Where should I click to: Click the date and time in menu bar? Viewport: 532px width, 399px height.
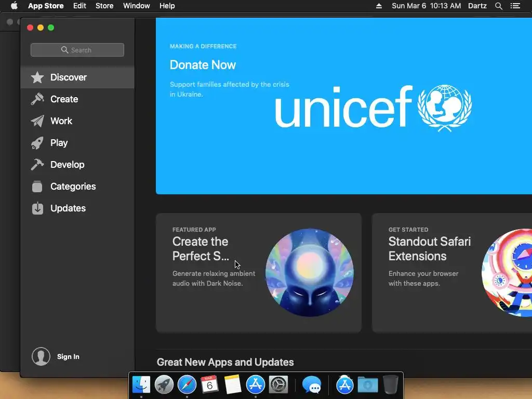click(x=426, y=6)
